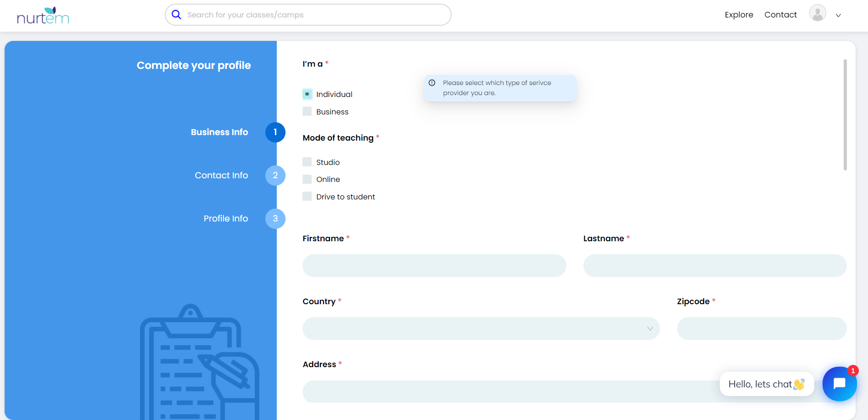Image resolution: width=868 pixels, height=420 pixels.
Task: Click the nurtem logo
Action: click(43, 16)
